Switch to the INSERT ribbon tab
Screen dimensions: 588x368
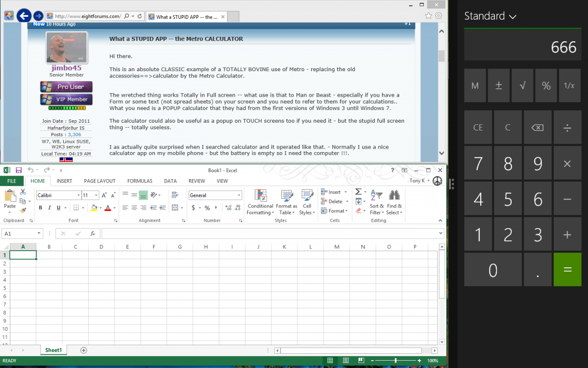click(x=64, y=181)
